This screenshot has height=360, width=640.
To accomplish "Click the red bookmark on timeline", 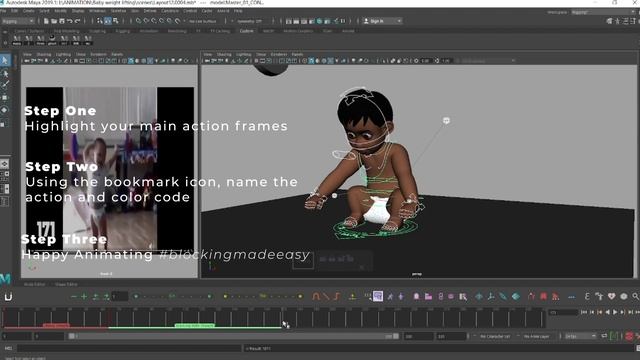I will tap(56, 325).
